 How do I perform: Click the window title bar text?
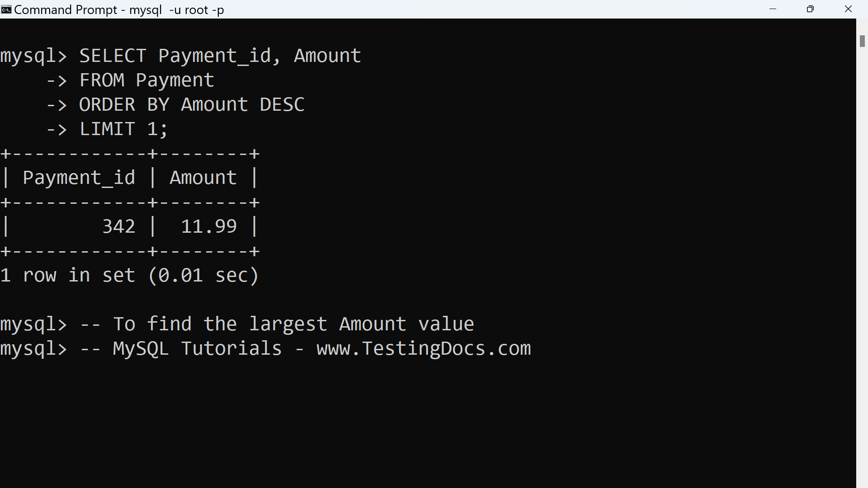point(119,9)
